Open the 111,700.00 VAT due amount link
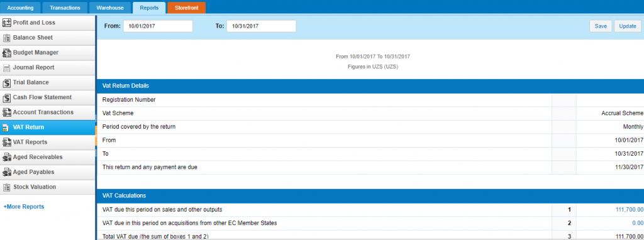 tap(629, 210)
